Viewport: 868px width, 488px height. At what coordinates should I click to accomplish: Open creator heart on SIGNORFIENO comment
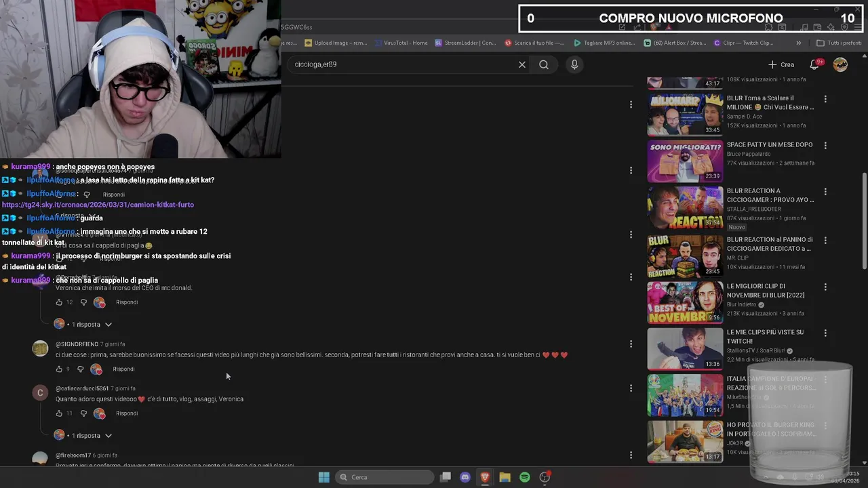pyautogui.click(x=96, y=369)
